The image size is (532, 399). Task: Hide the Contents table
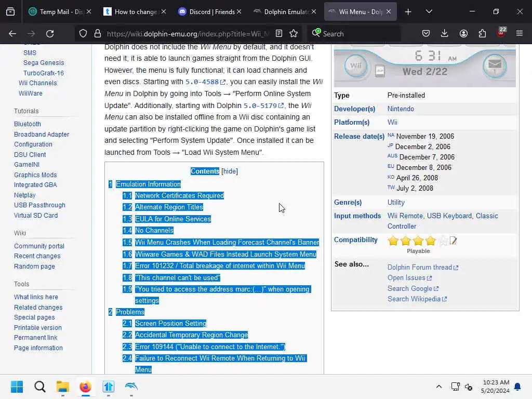tap(229, 171)
